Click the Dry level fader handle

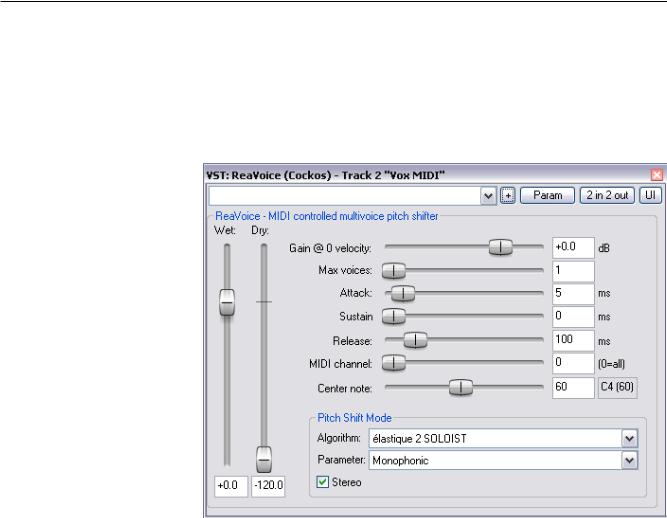[264, 460]
